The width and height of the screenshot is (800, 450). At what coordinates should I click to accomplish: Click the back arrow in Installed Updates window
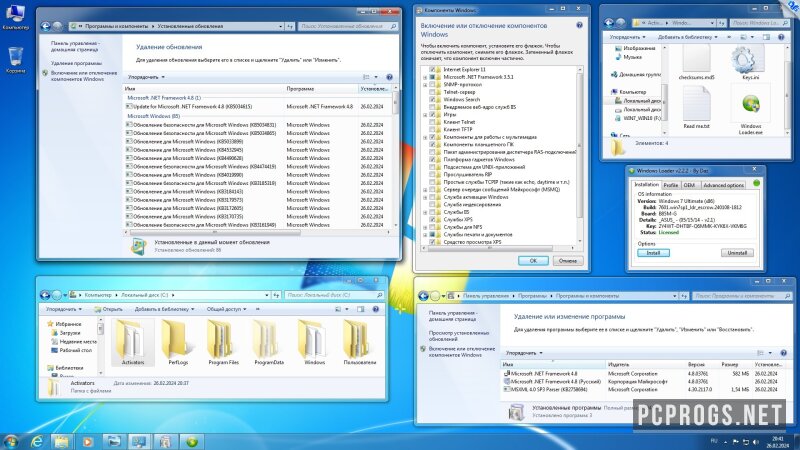point(45,26)
